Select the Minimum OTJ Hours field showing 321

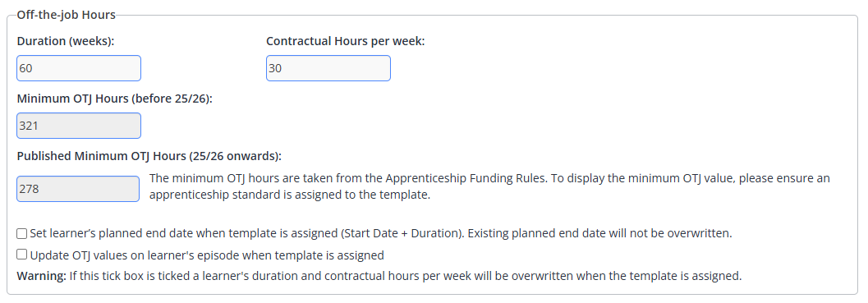pos(79,126)
